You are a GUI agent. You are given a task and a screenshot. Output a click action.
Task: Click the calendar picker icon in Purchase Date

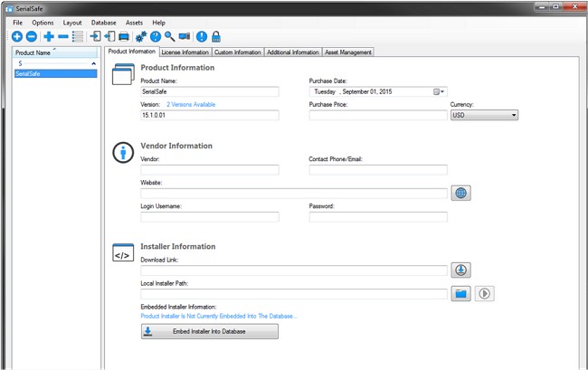click(x=439, y=92)
